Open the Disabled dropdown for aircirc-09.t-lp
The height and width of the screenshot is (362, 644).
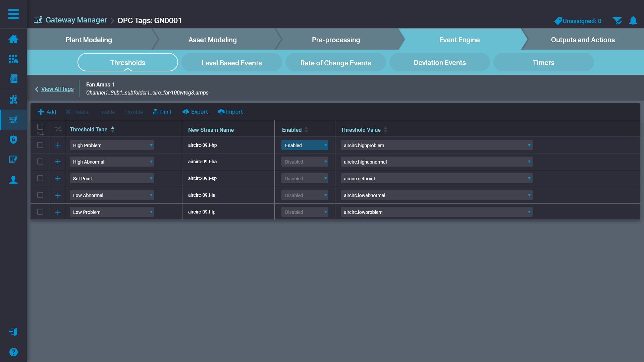305,212
